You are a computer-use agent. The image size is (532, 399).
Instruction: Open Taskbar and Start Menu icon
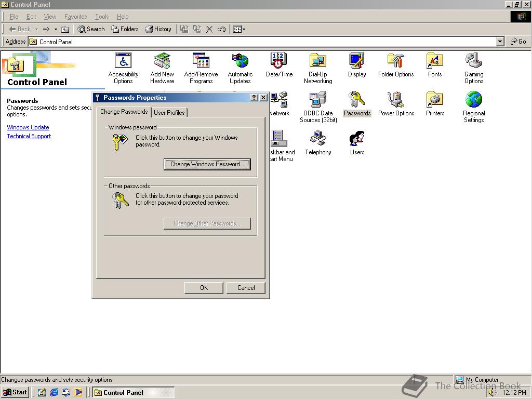click(282, 146)
